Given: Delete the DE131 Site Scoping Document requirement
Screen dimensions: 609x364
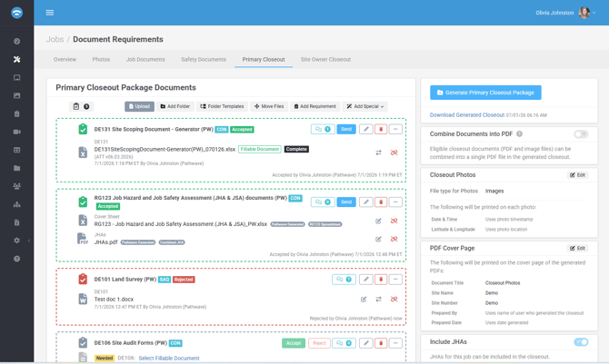Looking at the screenshot, I should pos(381,129).
